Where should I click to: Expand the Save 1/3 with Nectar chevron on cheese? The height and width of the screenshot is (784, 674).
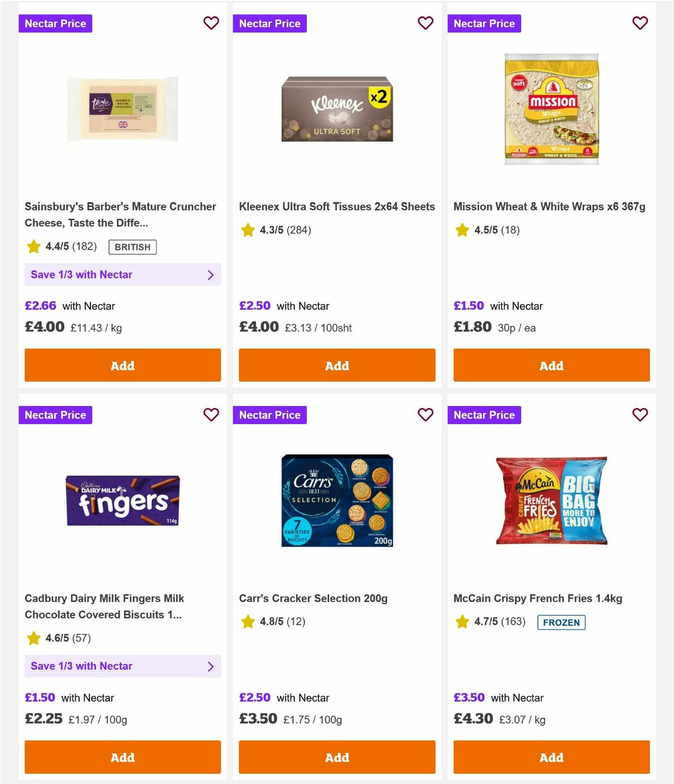pyautogui.click(x=211, y=275)
